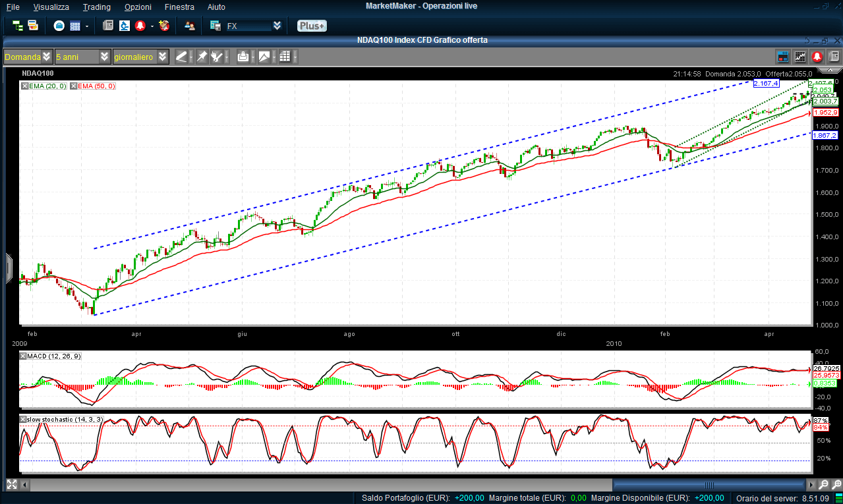843x504 pixels.
Task: Click the horizontal chart scrollbar thumb
Action: coord(709,485)
